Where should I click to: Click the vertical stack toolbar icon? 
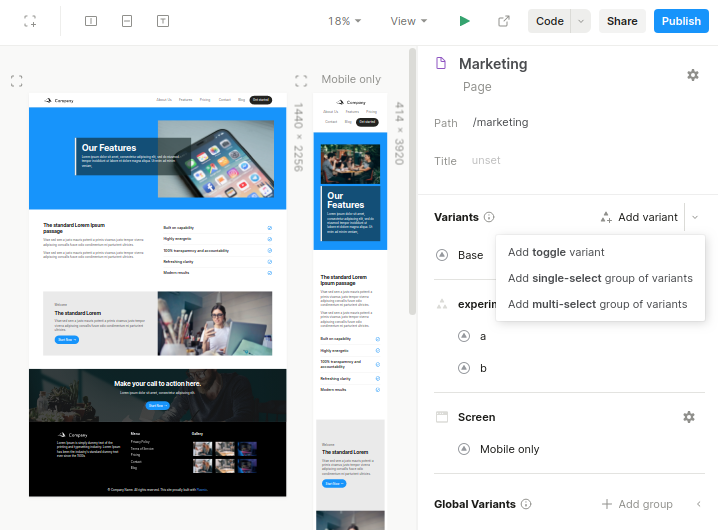tap(126, 21)
